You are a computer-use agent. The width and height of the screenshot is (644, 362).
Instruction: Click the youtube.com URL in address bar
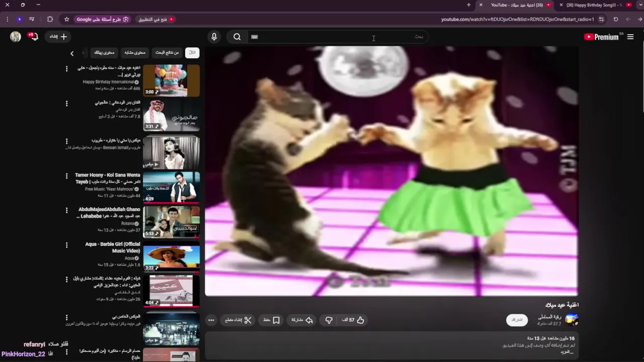pyautogui.click(x=518, y=20)
